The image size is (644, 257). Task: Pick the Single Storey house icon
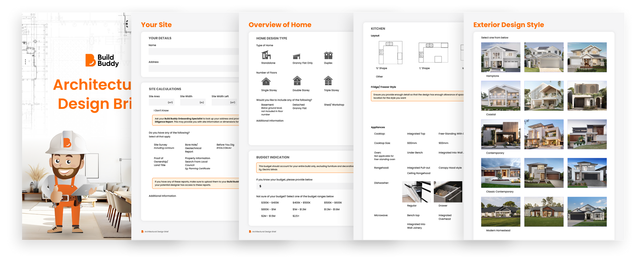point(266,81)
